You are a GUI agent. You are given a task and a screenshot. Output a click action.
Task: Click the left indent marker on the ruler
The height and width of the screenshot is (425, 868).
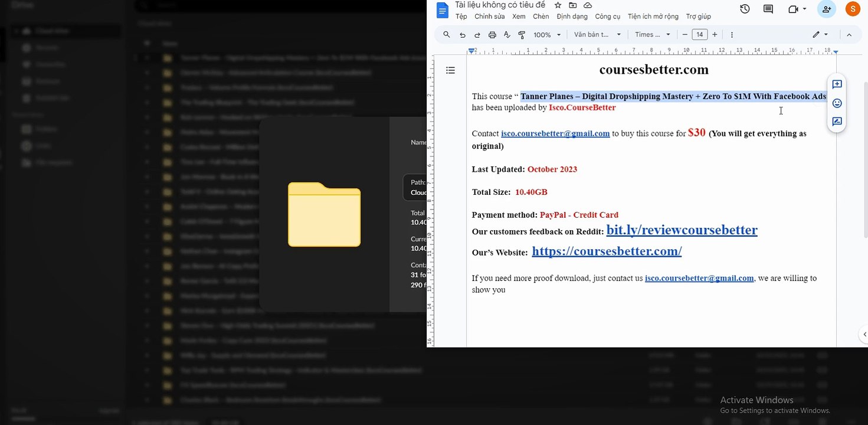click(471, 51)
